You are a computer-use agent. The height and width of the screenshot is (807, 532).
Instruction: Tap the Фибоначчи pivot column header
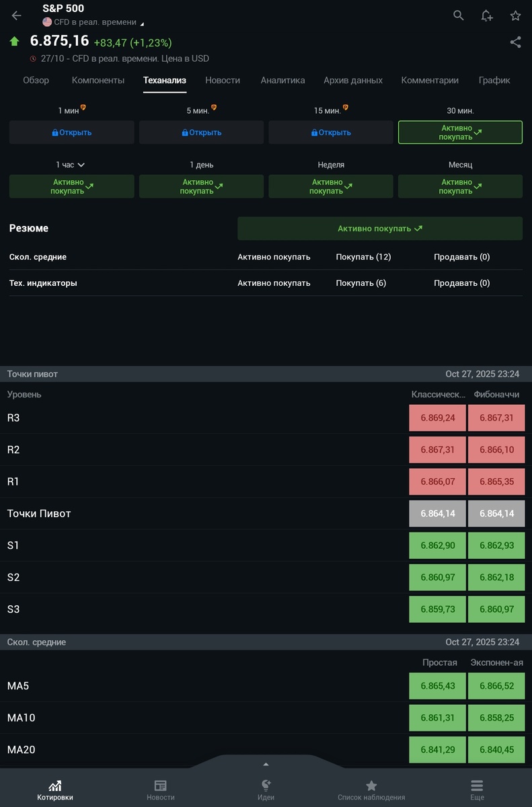496,394
